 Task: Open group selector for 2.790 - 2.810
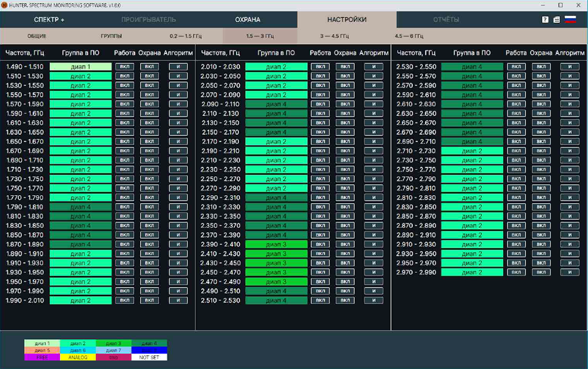coord(472,188)
